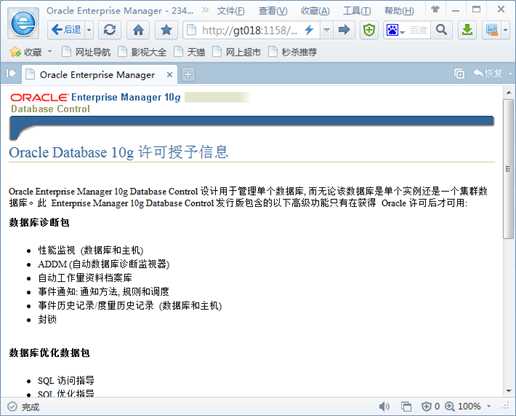Open 天猫 bookmark
This screenshot has width=516, height=416.
(190, 52)
